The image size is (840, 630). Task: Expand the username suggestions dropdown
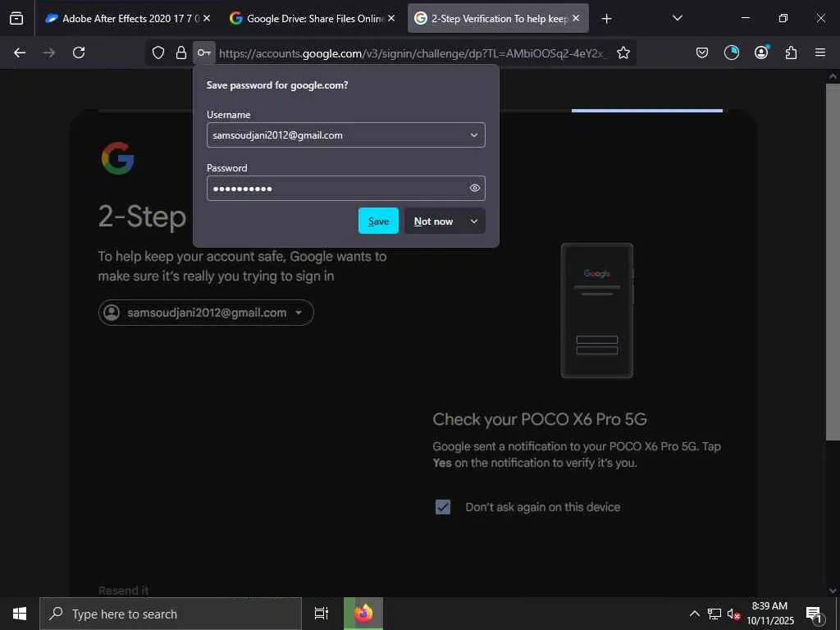tap(474, 135)
